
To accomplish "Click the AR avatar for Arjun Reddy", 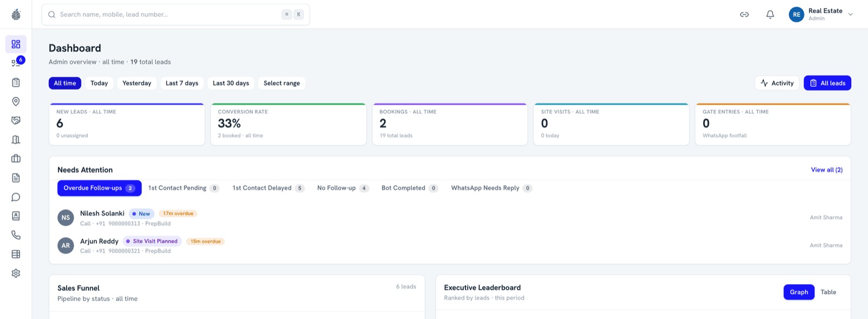I will (66, 245).
